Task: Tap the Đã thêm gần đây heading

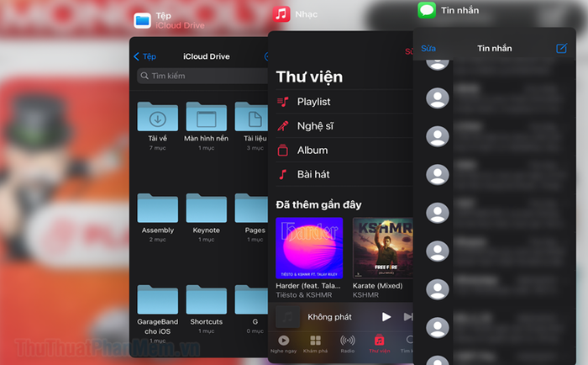Action: (x=318, y=204)
